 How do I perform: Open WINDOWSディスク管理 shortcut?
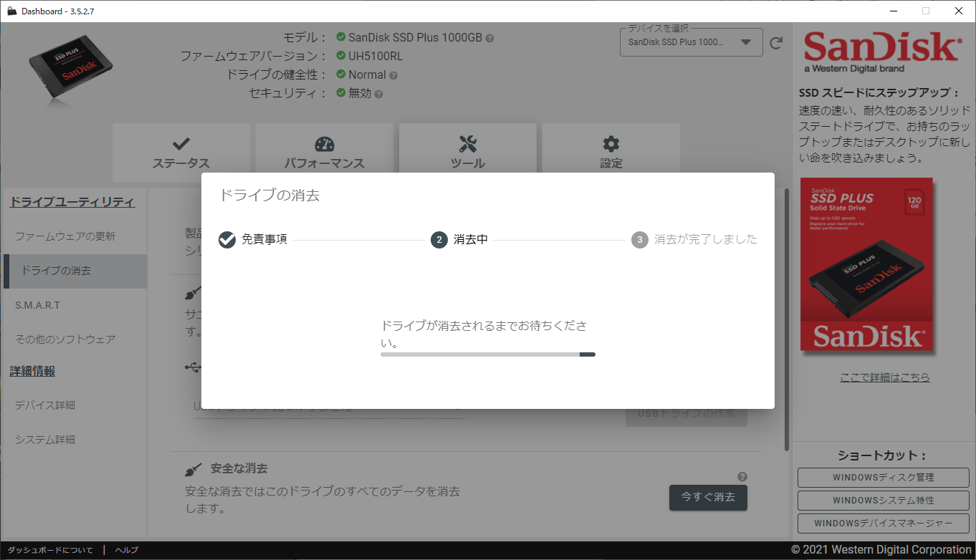[x=883, y=478]
